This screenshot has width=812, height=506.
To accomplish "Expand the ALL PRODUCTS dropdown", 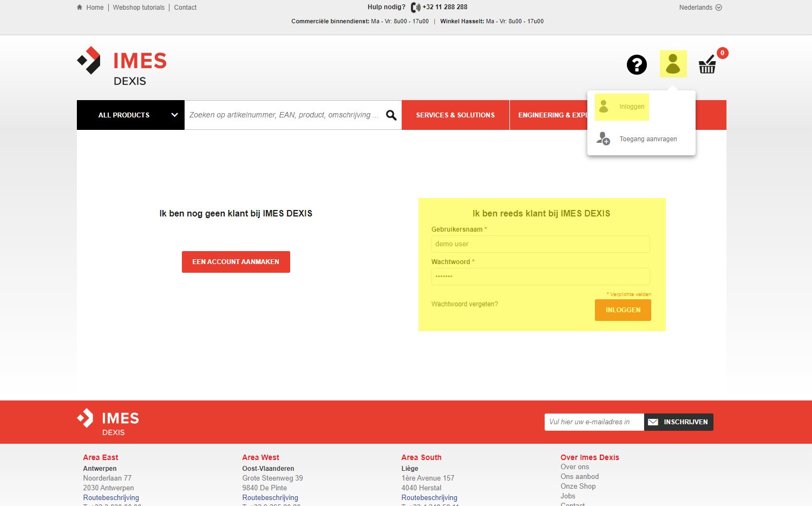I will tap(130, 115).
